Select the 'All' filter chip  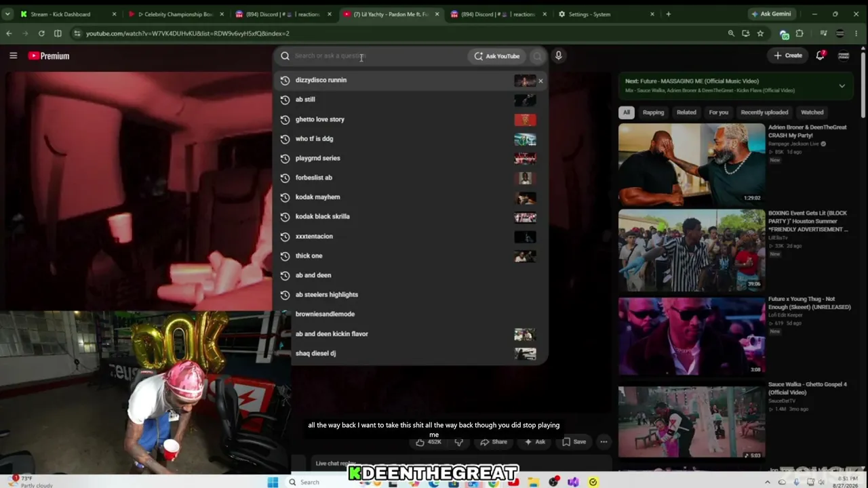(627, 113)
